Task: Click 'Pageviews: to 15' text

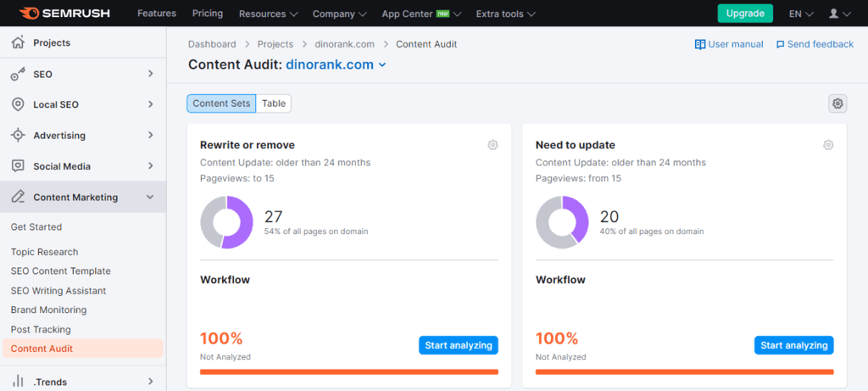Action: coord(237,178)
